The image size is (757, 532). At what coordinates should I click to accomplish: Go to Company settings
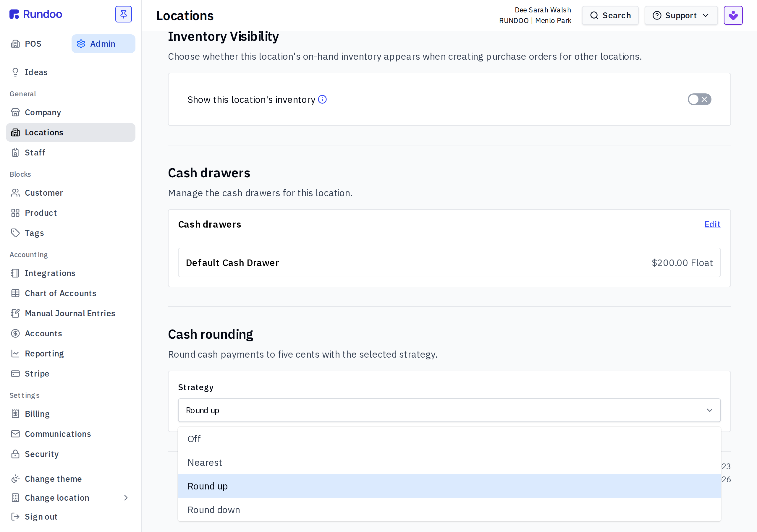(71, 112)
